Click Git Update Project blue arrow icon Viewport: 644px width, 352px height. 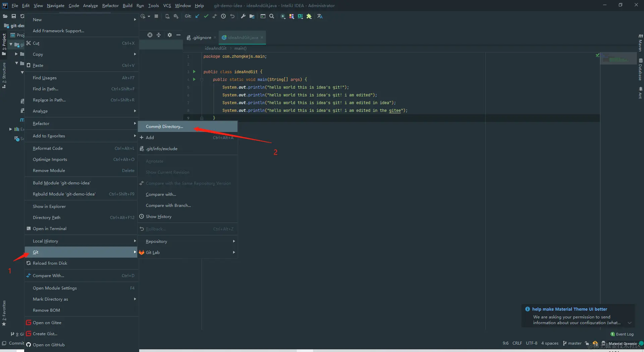point(197,16)
